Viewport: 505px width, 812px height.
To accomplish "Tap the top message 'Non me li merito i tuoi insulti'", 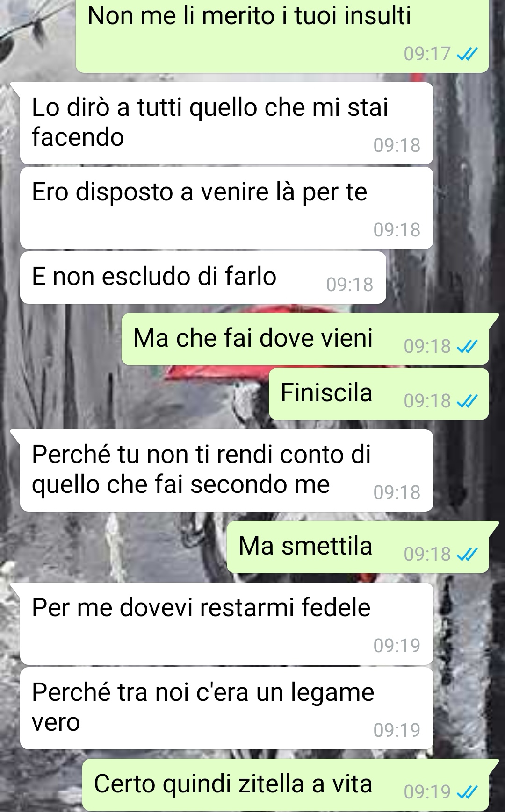I will pyautogui.click(x=282, y=36).
